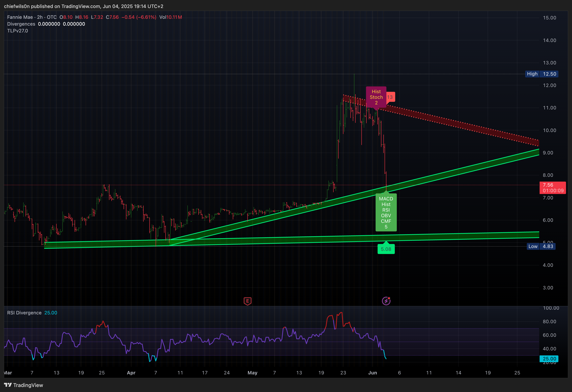Click the RSI 25.00 value tag on axis
Screen dimensions: 572x392
click(549, 359)
